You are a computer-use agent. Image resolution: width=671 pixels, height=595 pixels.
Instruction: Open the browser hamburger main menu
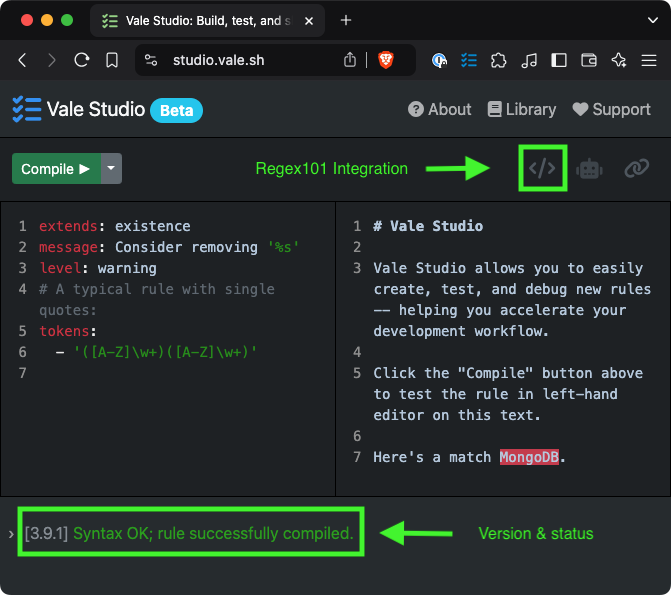point(648,60)
